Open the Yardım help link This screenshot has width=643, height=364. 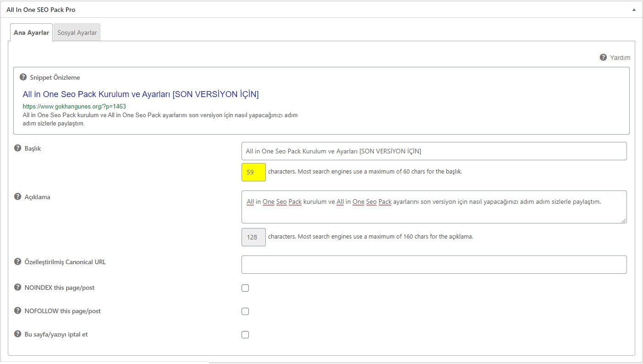pos(620,58)
